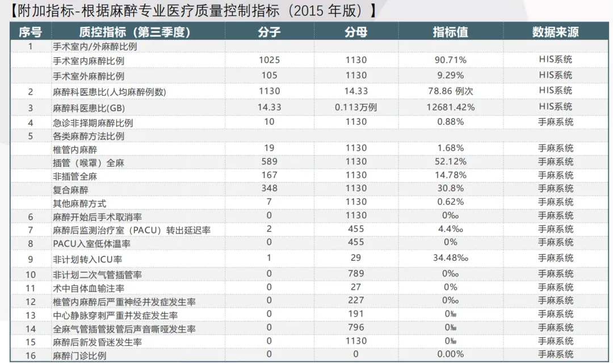613x364 pixels.
Task: Click the indicator value 52.12%
Action: coord(450,161)
